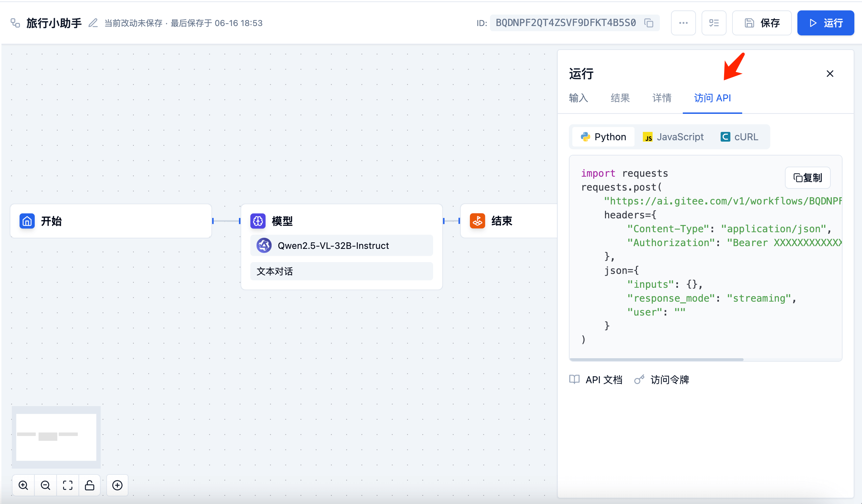This screenshot has height=504, width=862.
Task: Toggle the canvas lock icon
Action: [90, 485]
